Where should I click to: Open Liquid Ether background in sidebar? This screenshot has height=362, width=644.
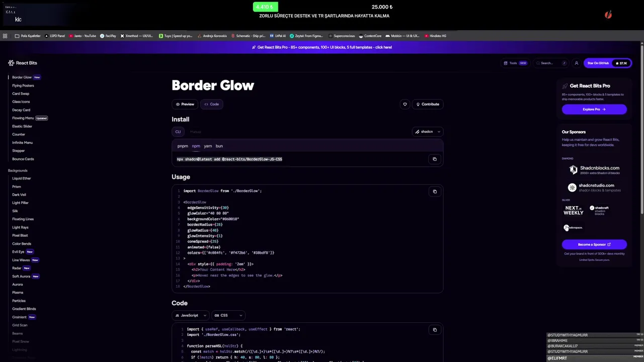pos(22,178)
